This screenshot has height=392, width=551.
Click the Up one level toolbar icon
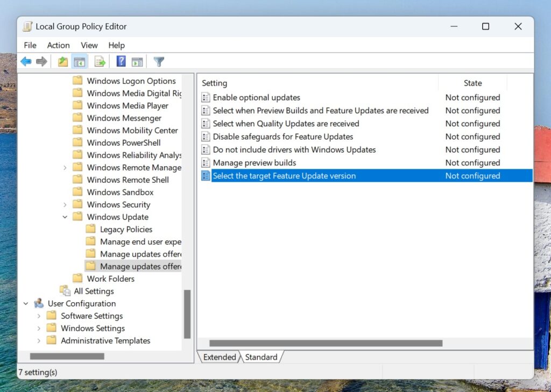62,61
